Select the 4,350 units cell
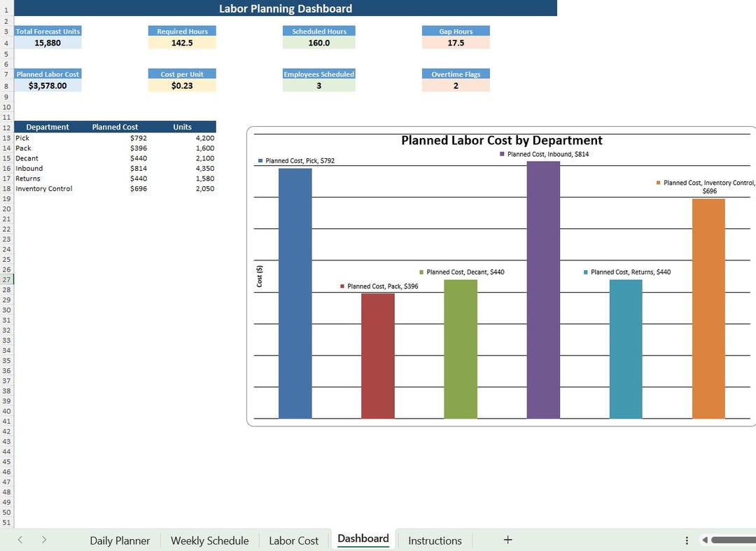This screenshot has height=551, width=756. pos(182,168)
